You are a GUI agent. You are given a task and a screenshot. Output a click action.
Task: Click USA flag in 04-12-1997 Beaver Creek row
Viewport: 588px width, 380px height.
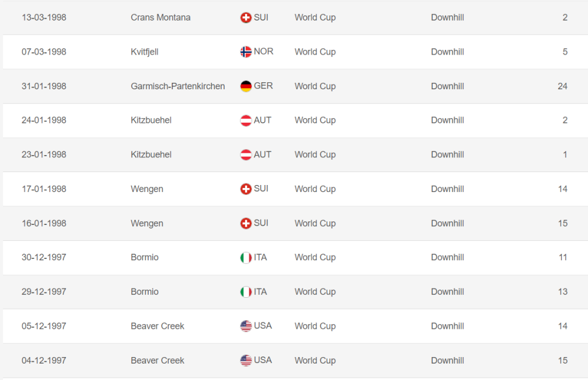246,361
